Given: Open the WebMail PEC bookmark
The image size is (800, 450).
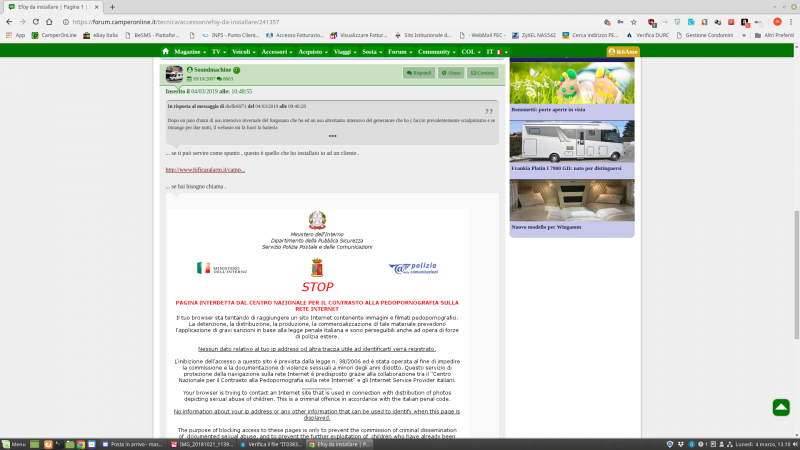Looking at the screenshot, I should [482, 35].
